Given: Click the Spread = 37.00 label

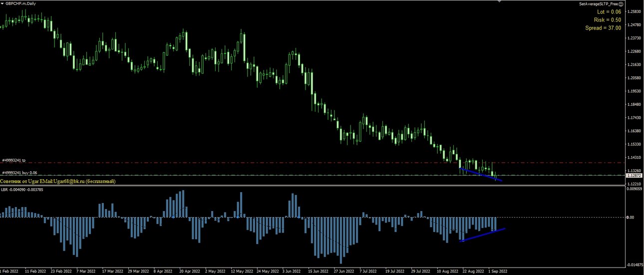Looking at the screenshot, I should click(x=603, y=28).
